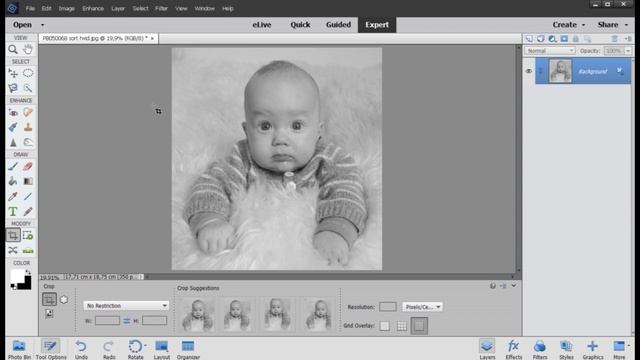This screenshot has width=640, height=360.
Task: Hide the Background layer with eye icon
Action: 529,71
